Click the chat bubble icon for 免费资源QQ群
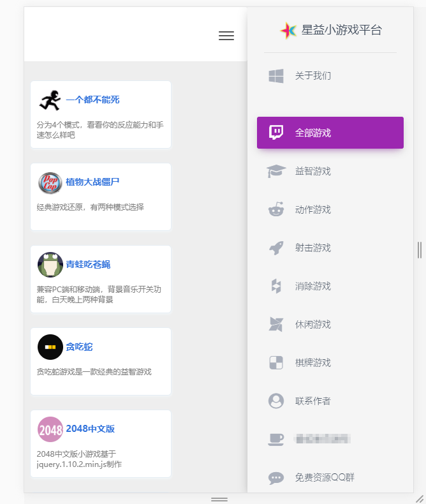The width and height of the screenshot is (426, 504). [x=275, y=477]
